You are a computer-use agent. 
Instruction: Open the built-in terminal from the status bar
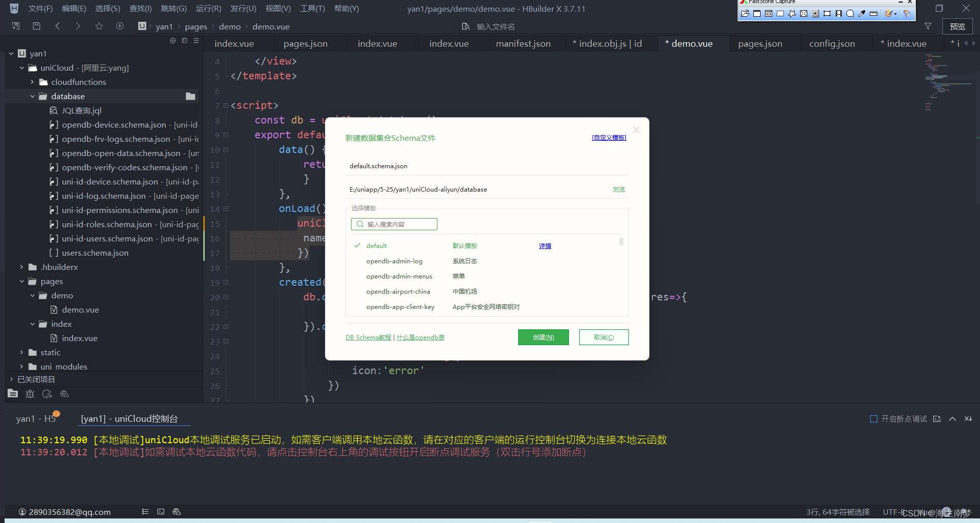161,512
